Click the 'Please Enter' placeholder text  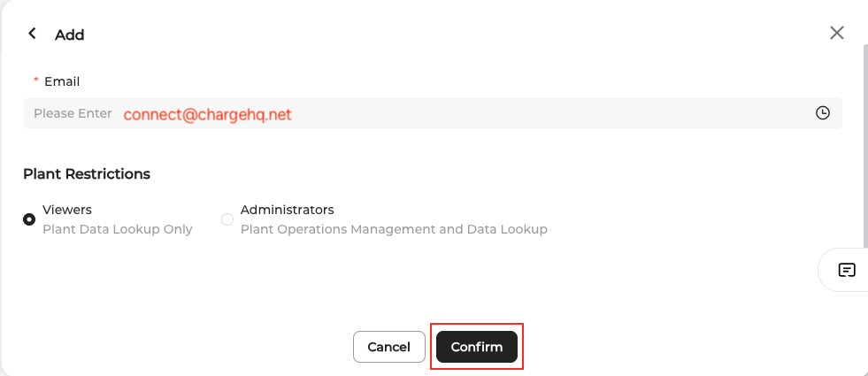point(73,113)
